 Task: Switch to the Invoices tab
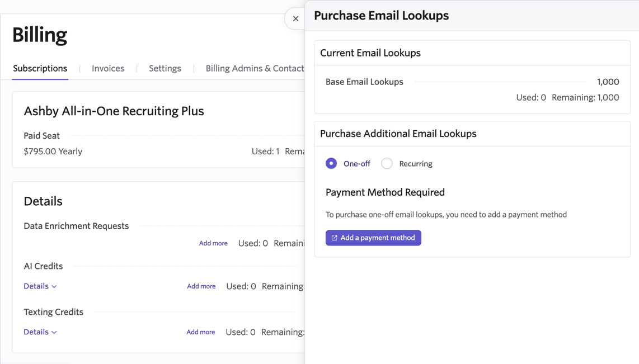point(108,68)
